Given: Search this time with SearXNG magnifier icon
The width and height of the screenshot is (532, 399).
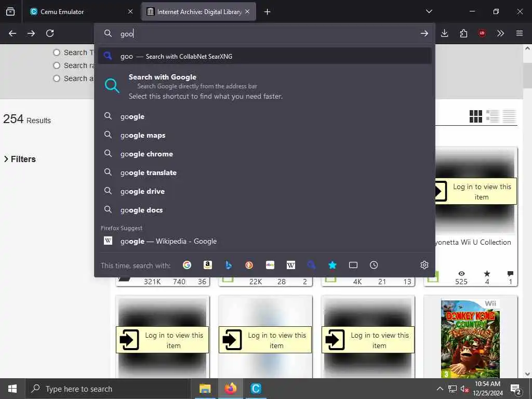Looking at the screenshot, I should (x=312, y=265).
